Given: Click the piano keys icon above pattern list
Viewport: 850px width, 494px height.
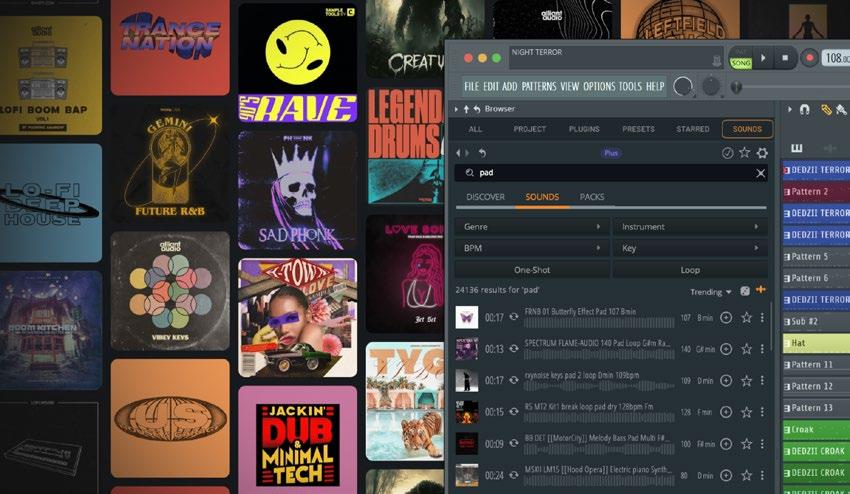Looking at the screenshot, I should click(x=796, y=148).
